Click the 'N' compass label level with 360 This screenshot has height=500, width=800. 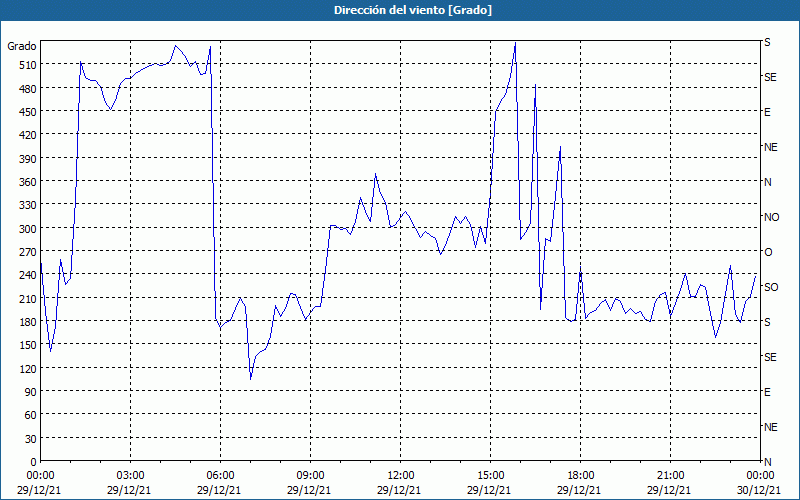click(768, 182)
